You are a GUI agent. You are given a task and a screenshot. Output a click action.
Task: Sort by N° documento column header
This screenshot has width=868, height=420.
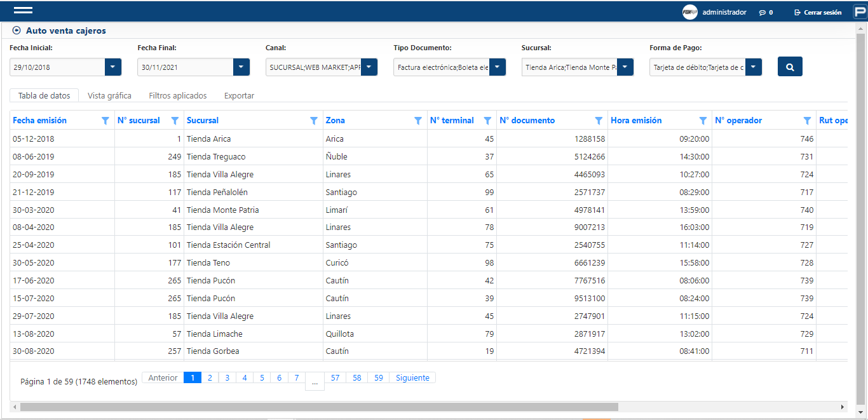pyautogui.click(x=527, y=120)
